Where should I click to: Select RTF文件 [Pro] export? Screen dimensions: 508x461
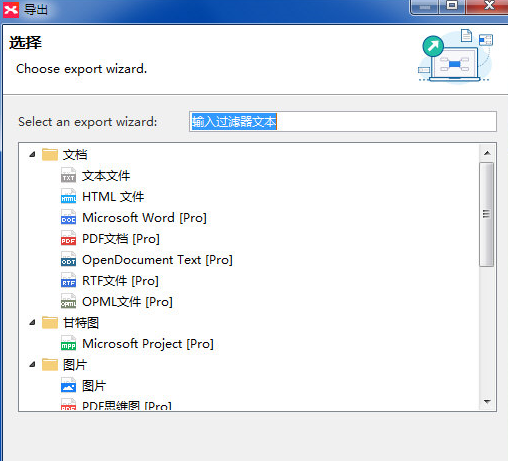tap(120, 281)
